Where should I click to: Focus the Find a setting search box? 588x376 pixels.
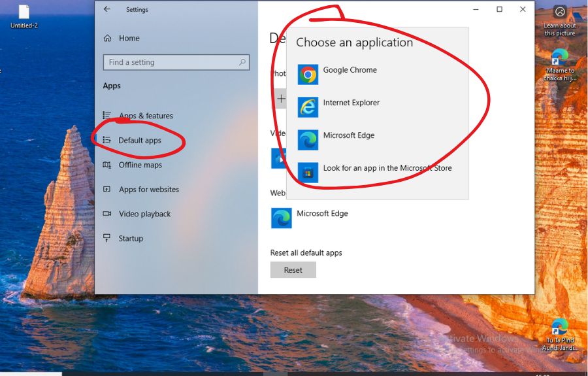click(x=176, y=62)
